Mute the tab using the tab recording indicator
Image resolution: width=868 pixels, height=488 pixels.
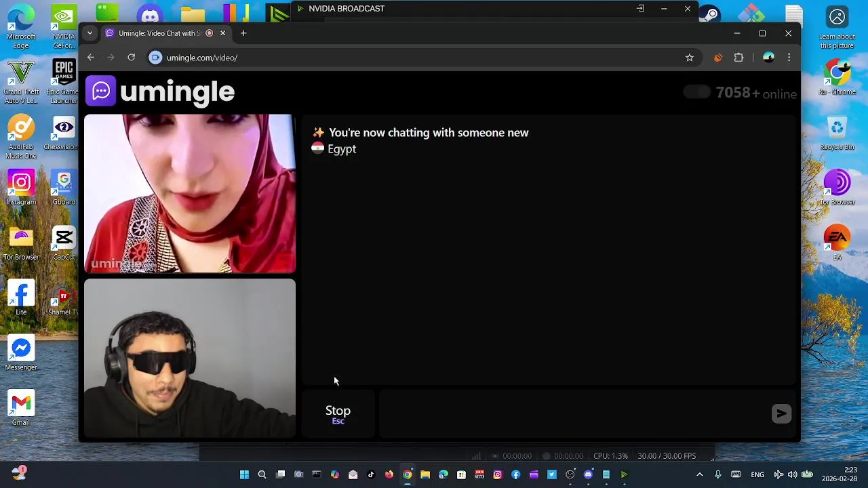point(210,33)
